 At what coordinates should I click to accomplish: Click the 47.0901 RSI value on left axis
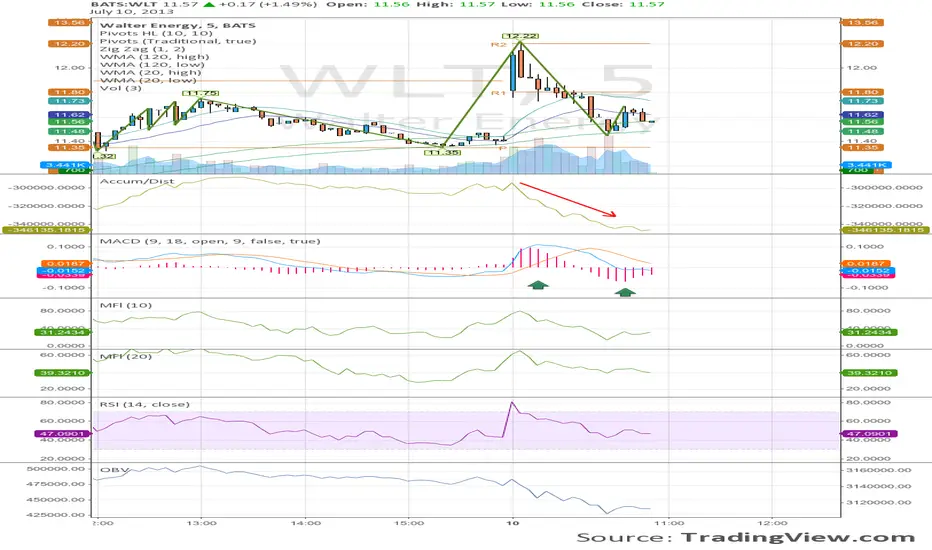(62, 433)
